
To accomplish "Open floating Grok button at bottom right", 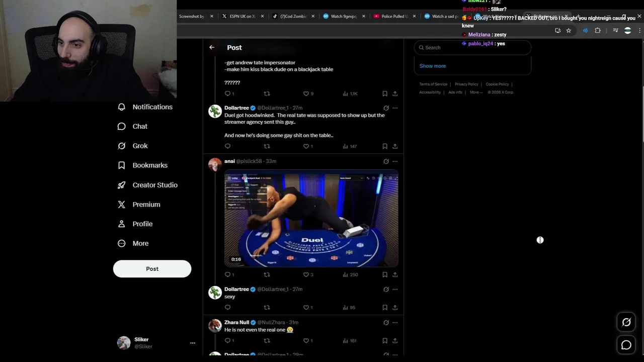I will (x=626, y=322).
